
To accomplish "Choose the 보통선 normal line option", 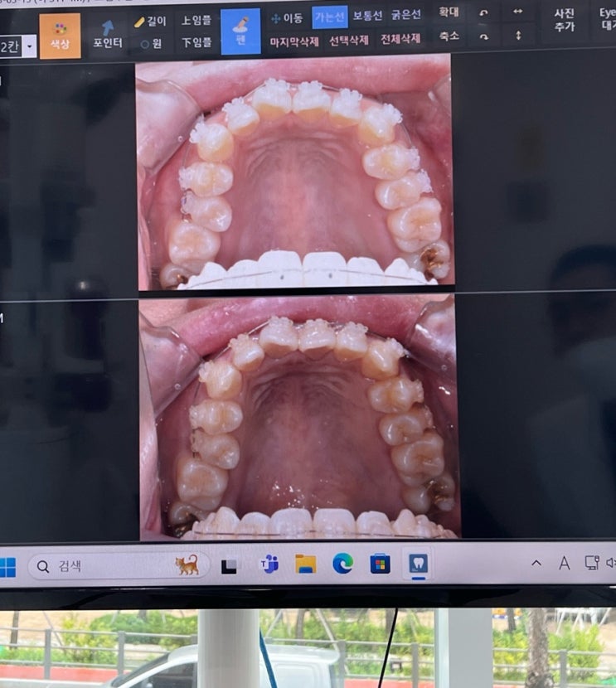I will pyautogui.click(x=368, y=16).
